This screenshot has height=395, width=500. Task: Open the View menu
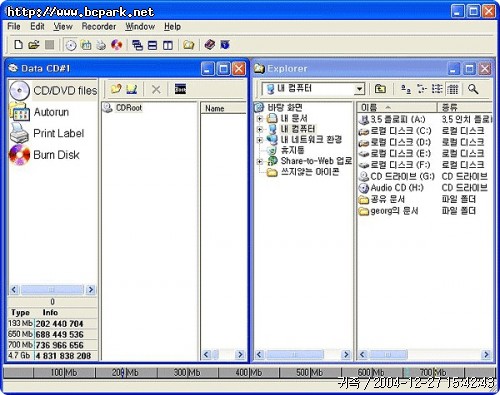tap(63, 26)
